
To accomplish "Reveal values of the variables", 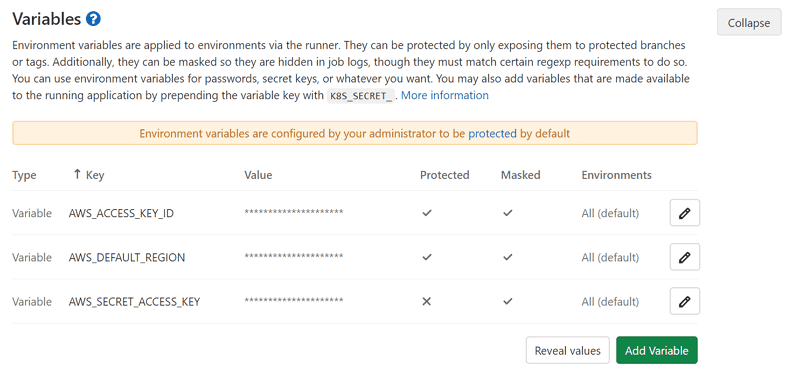I will tap(567, 351).
